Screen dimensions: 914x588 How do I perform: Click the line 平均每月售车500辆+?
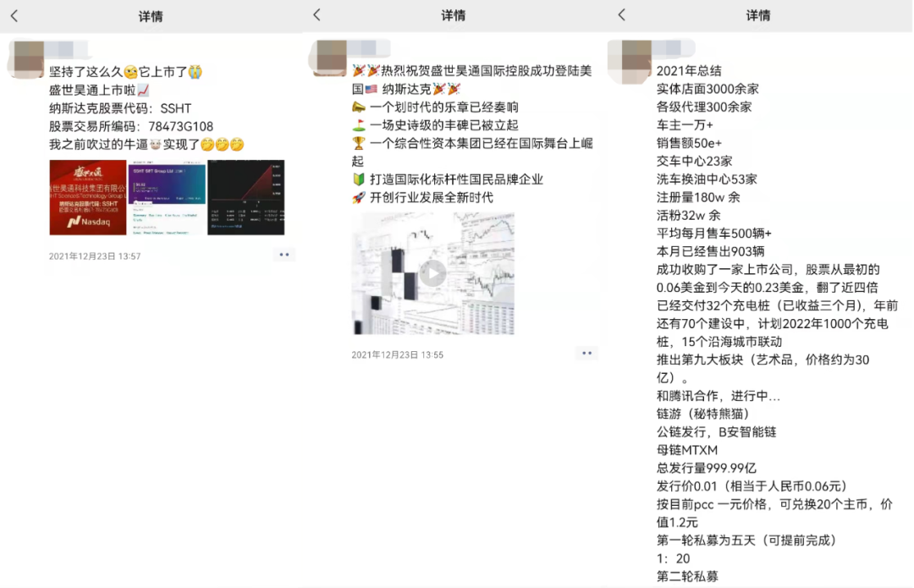714,234
